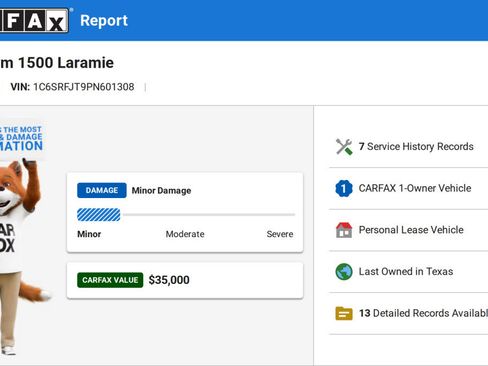This screenshot has width=488, height=366.
Task: Click the Minor Damage heading
Action: (161, 191)
